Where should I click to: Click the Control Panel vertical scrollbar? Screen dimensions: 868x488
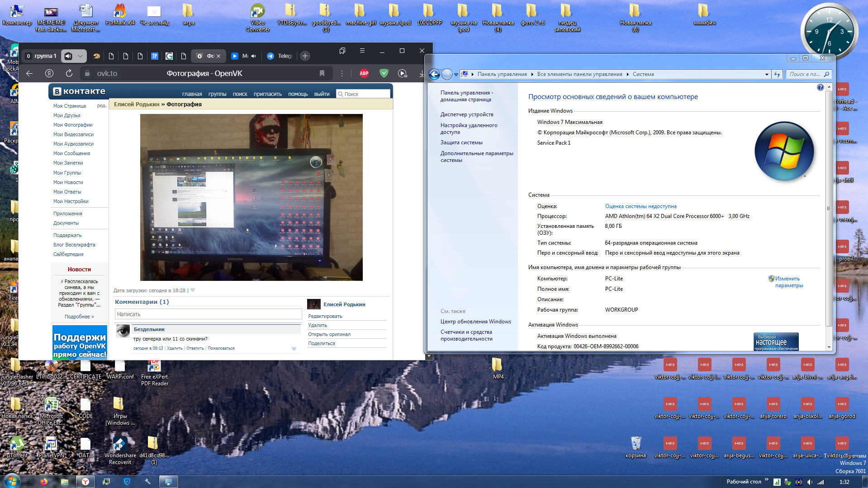pyautogui.click(x=829, y=208)
